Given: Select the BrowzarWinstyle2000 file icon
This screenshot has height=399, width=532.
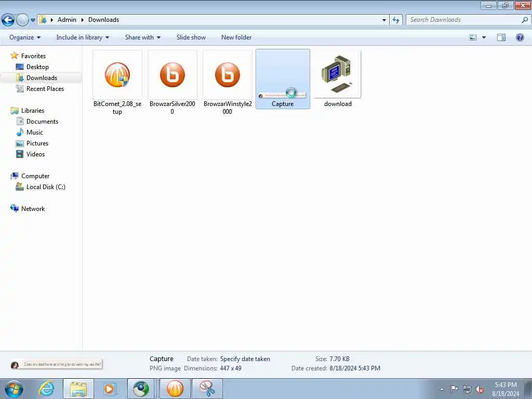Looking at the screenshot, I should click(228, 75).
